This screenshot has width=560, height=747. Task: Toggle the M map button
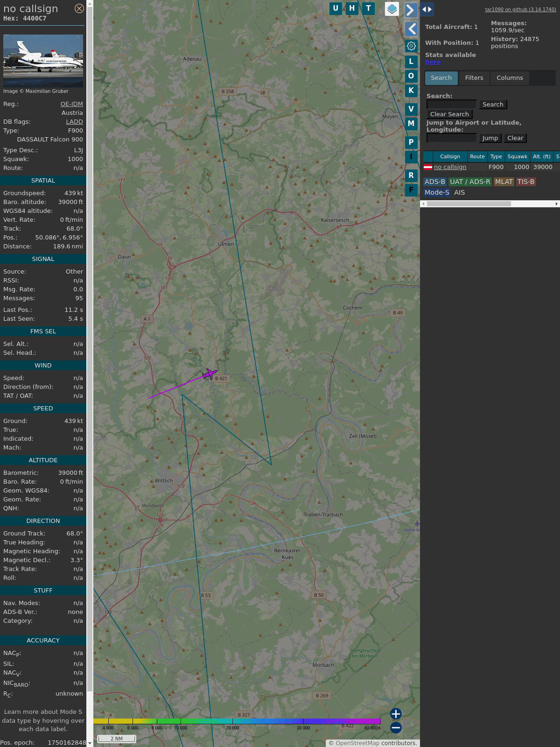(x=411, y=124)
